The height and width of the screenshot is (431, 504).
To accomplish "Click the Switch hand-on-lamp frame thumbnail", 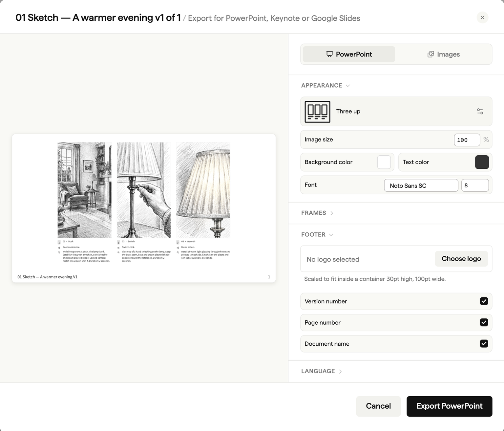I will tap(144, 190).
